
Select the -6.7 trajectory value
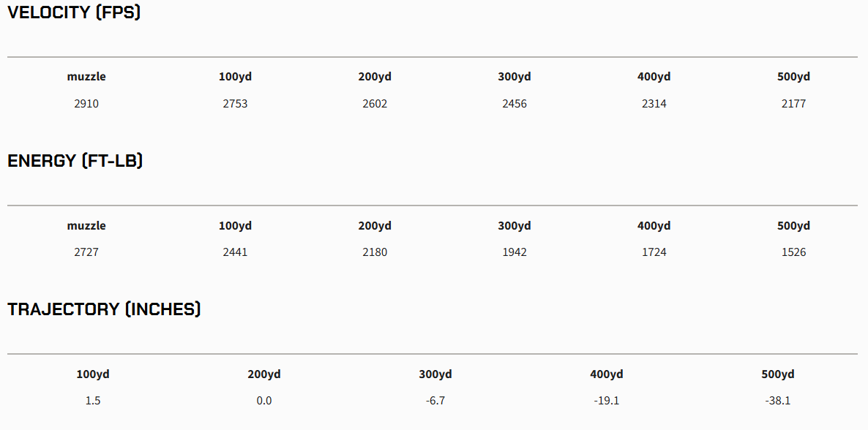click(x=435, y=401)
